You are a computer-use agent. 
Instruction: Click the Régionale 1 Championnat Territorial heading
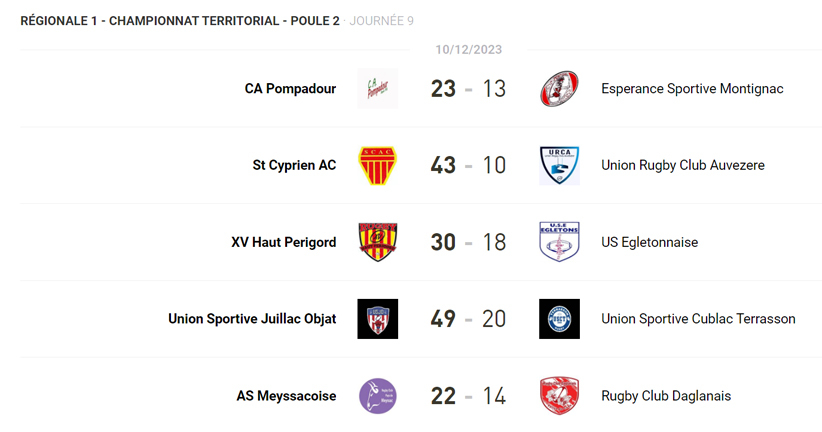tap(180, 21)
